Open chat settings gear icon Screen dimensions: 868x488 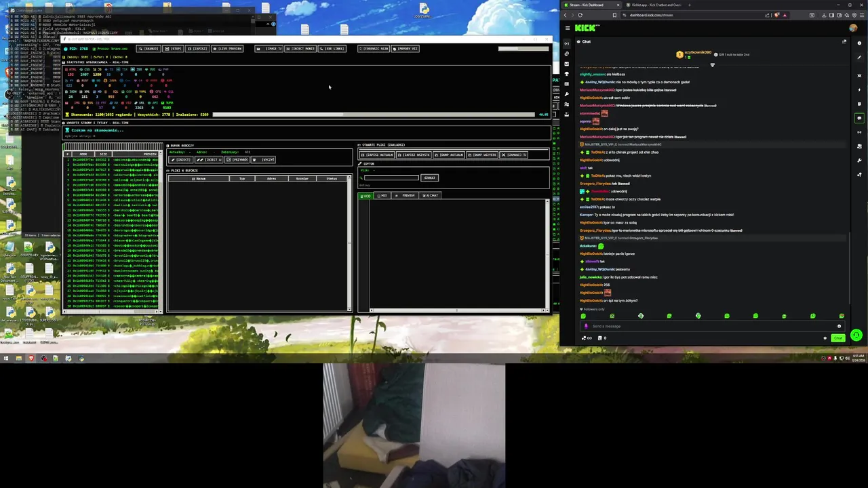tap(825, 338)
